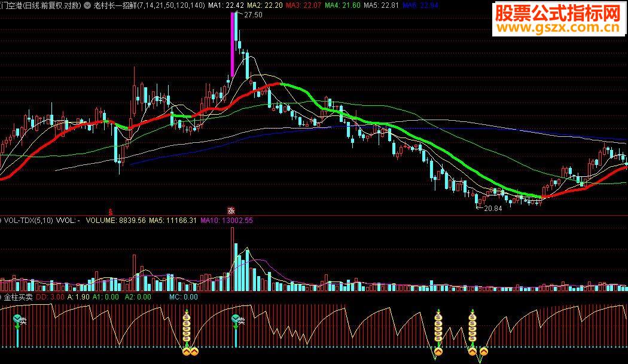The image size is (628, 364).
Task: Click the first 卖 sell signal check icon
Action: pos(17,319)
